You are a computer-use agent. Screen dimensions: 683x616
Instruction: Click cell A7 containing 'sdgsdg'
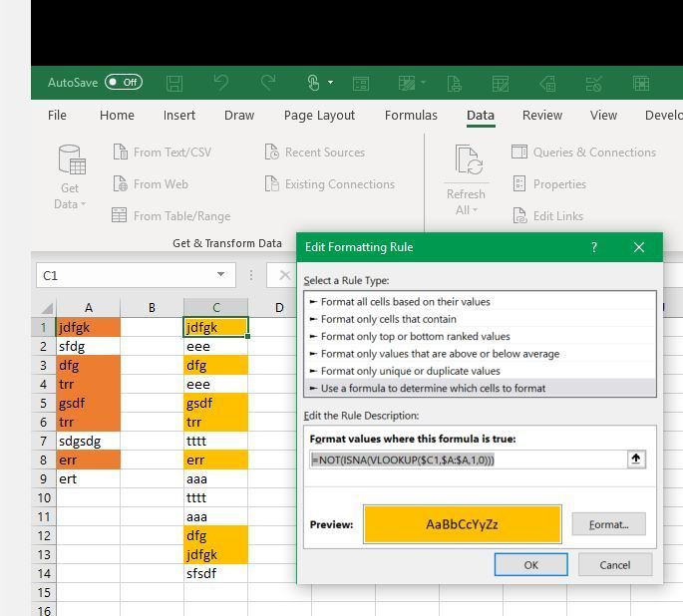[89, 441]
